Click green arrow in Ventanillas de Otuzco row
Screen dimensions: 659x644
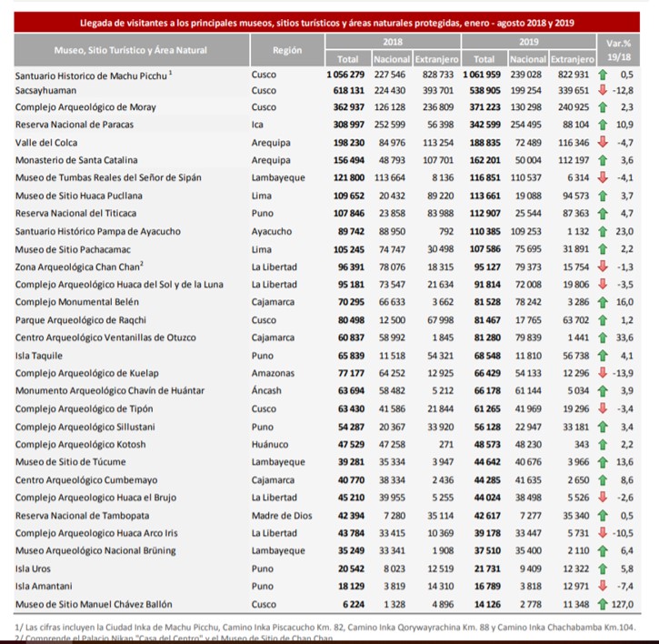coord(603,337)
